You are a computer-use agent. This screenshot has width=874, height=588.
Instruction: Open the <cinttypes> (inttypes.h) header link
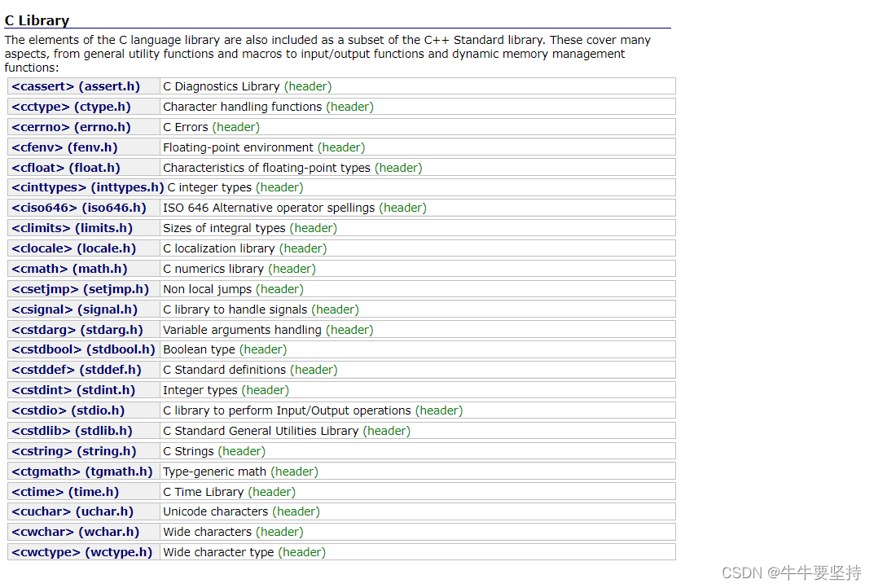pyautogui.click(x=88, y=187)
